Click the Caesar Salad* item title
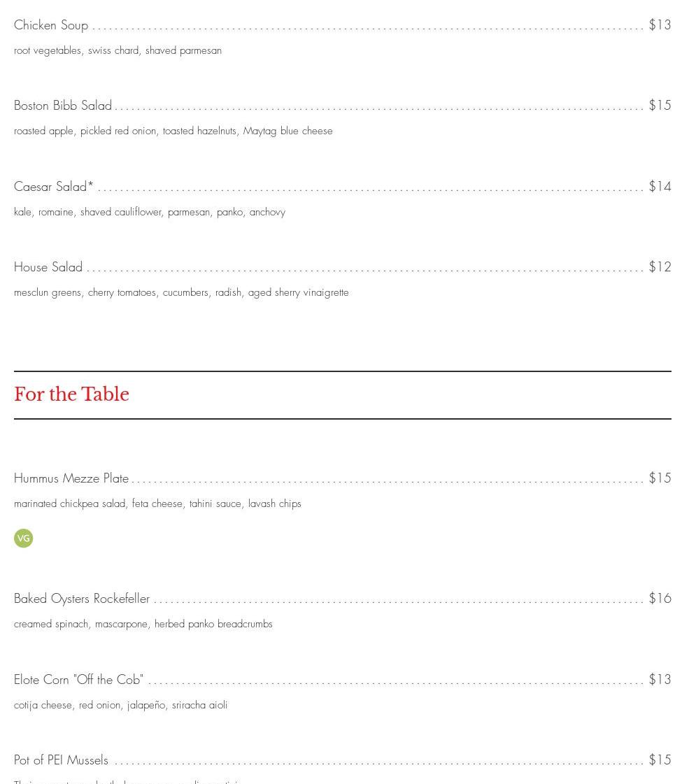Image resolution: width=682 pixels, height=784 pixels. [x=54, y=187]
